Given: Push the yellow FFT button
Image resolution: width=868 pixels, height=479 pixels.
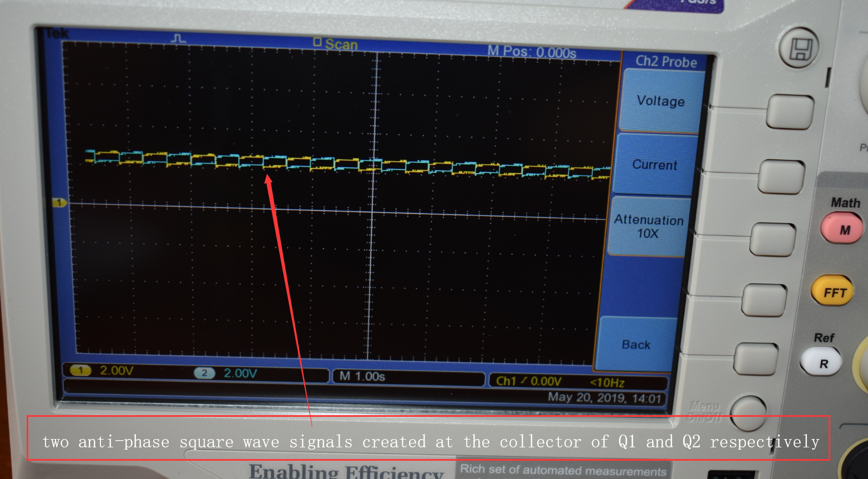Looking at the screenshot, I should pyautogui.click(x=833, y=291).
